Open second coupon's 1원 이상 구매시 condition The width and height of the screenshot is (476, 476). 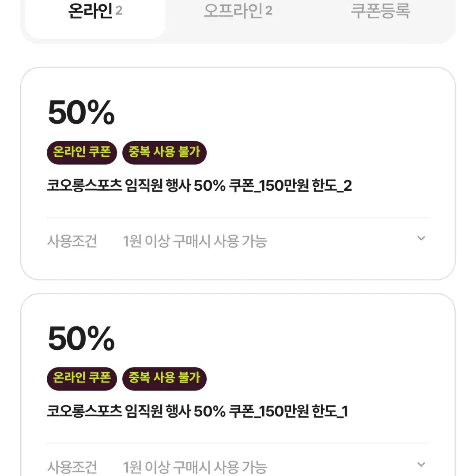(195, 467)
